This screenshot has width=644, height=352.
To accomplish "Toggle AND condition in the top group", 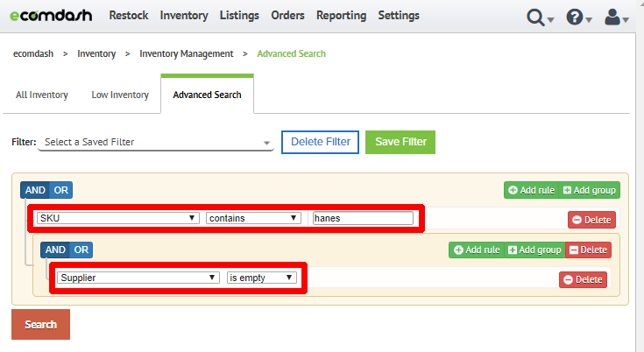I will (35, 190).
